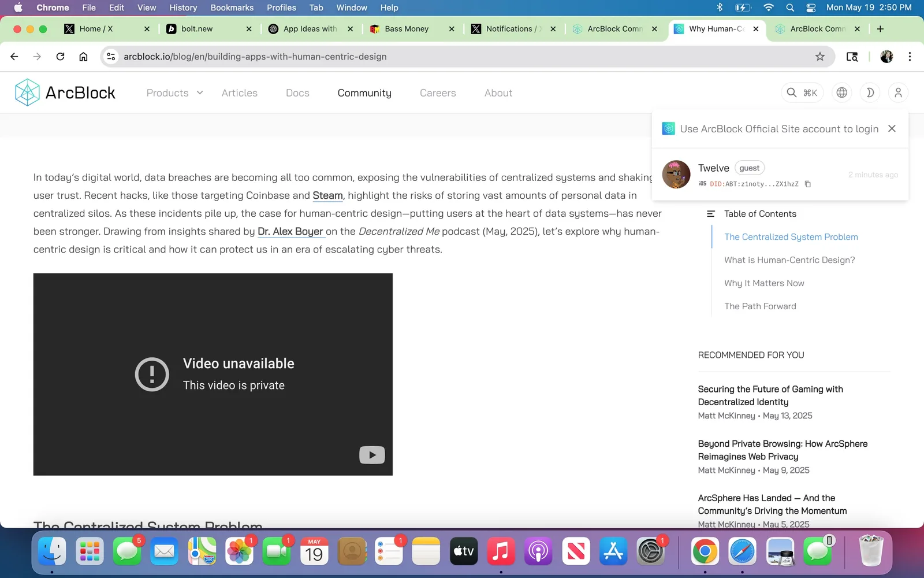Go forward in browser history
Screen dimensions: 924x578
(x=37, y=57)
